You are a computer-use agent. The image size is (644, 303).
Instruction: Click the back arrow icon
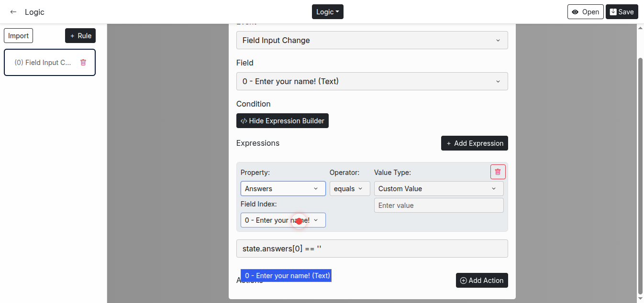coord(13,12)
